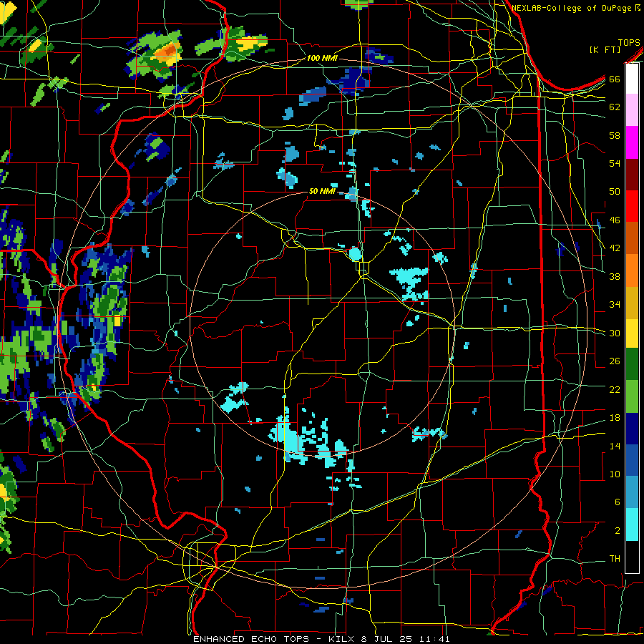Screen dimensions: 644x644
Task: Click the TOPS legend title
Action: pyautogui.click(x=629, y=42)
